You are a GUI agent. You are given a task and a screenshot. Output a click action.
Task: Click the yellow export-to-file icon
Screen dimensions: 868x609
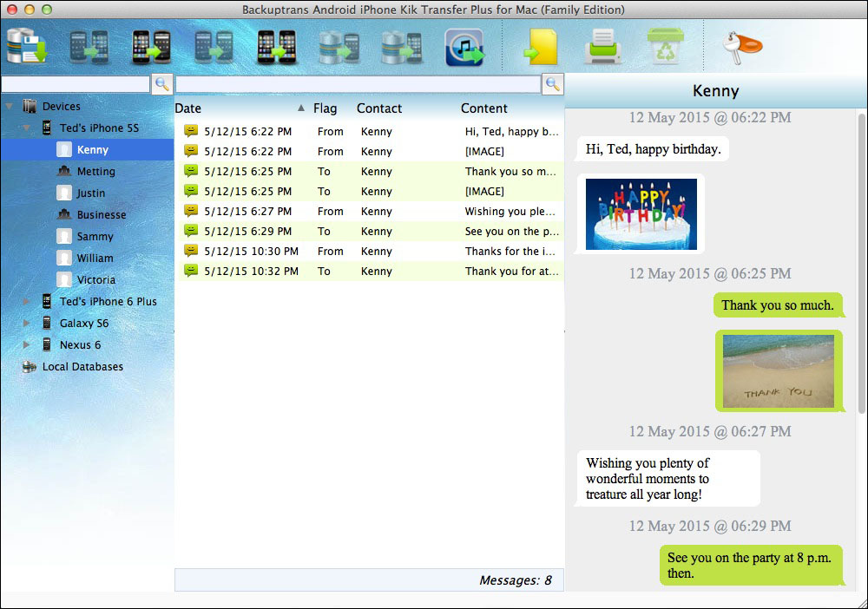(541, 47)
